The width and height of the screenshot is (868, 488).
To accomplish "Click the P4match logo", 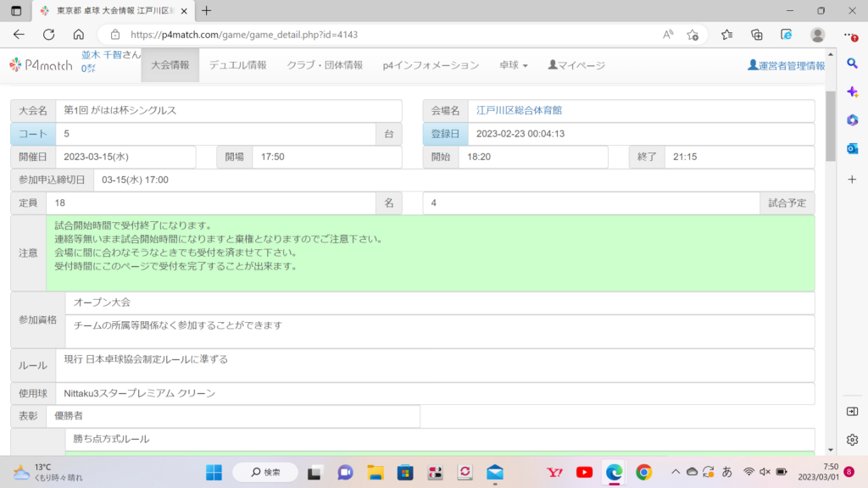I will [41, 65].
